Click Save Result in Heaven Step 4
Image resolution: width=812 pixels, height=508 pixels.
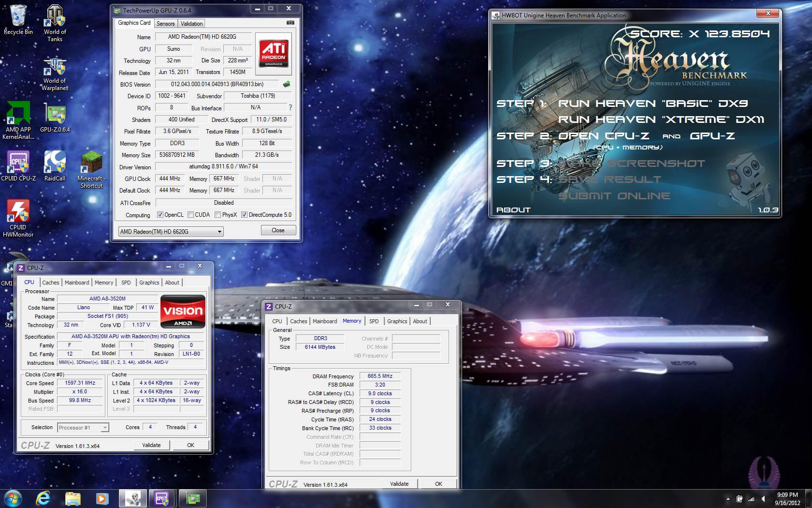click(x=609, y=179)
